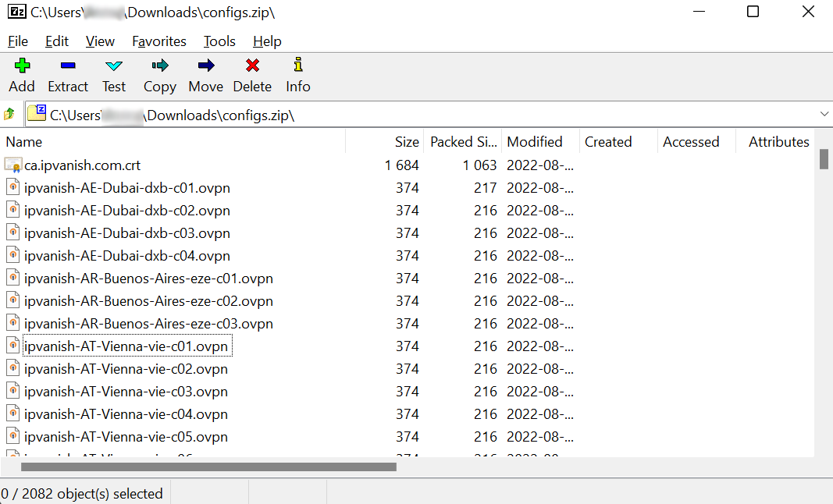
Task: Click size value 1 684 of the crt file
Action: [x=402, y=165]
